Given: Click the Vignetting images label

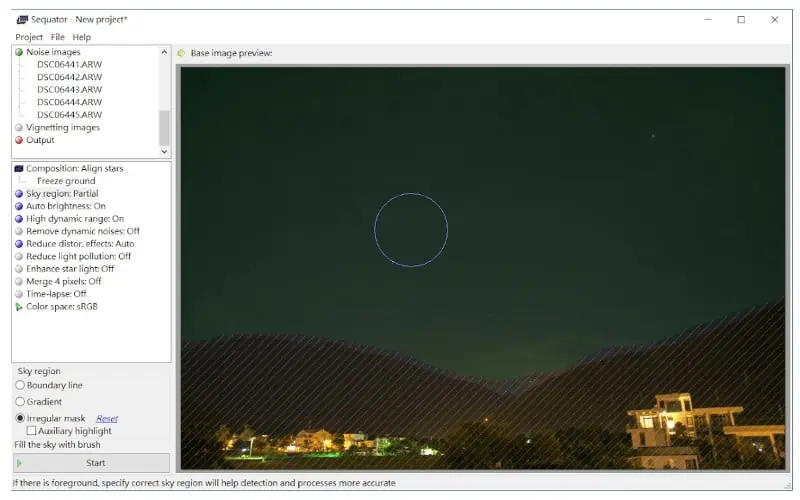Looking at the screenshot, I should pyautogui.click(x=63, y=128).
